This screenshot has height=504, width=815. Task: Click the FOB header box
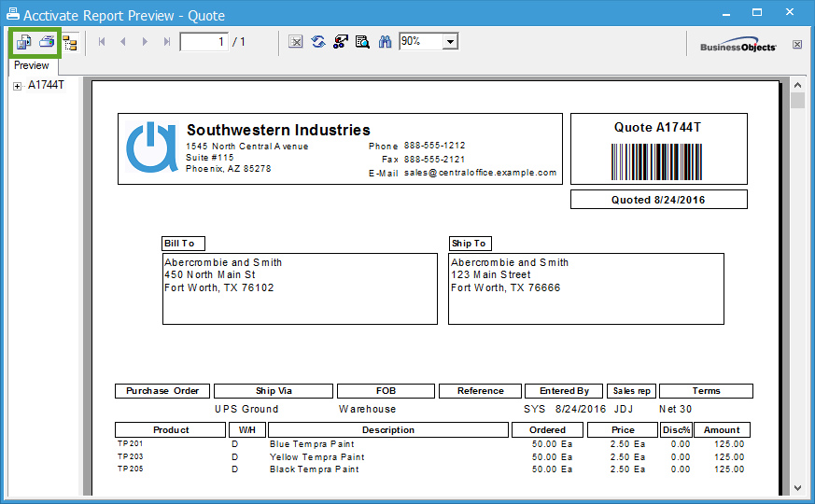click(386, 391)
